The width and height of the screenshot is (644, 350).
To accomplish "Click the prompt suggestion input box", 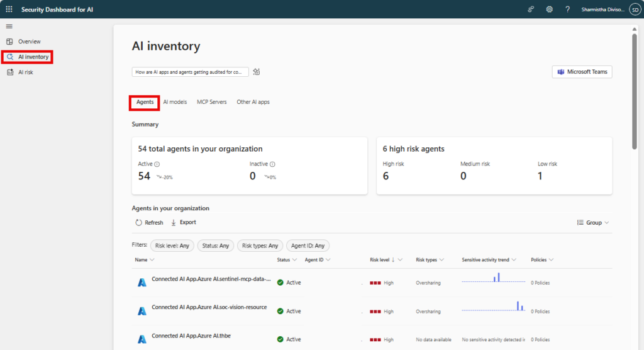I will click(x=190, y=72).
